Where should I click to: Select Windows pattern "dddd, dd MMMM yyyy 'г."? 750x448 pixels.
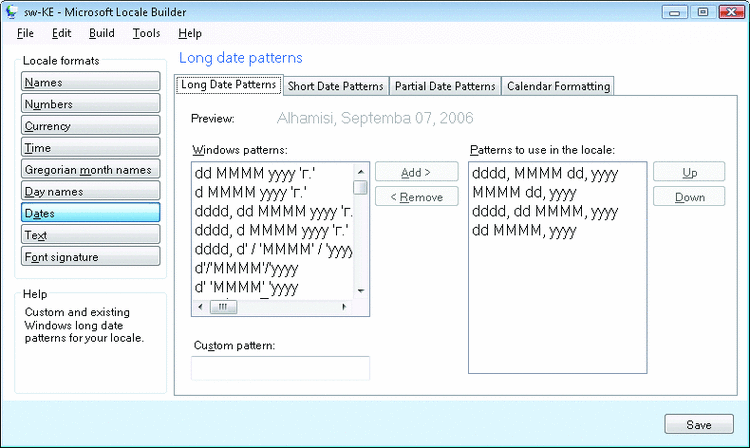point(273,211)
